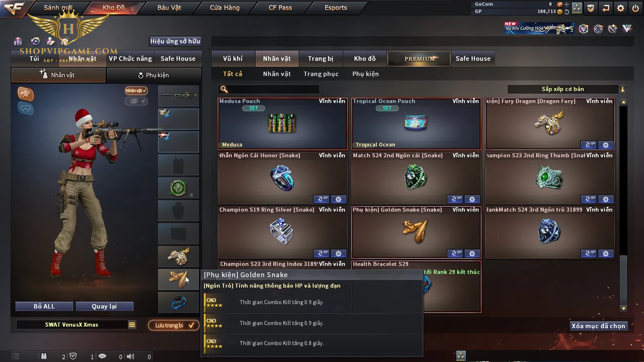The height and width of the screenshot is (362, 644).
Task: Click scrollbar down arrow in item list
Action: [623, 309]
